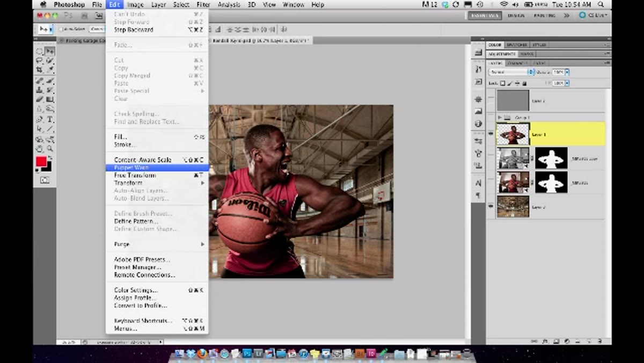Open the Opacity slider arrow
Screen dimensions: 644x363
pos(567,72)
